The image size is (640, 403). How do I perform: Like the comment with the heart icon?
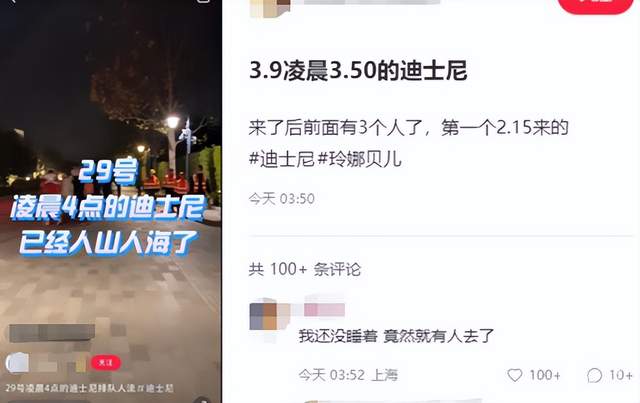[514, 375]
